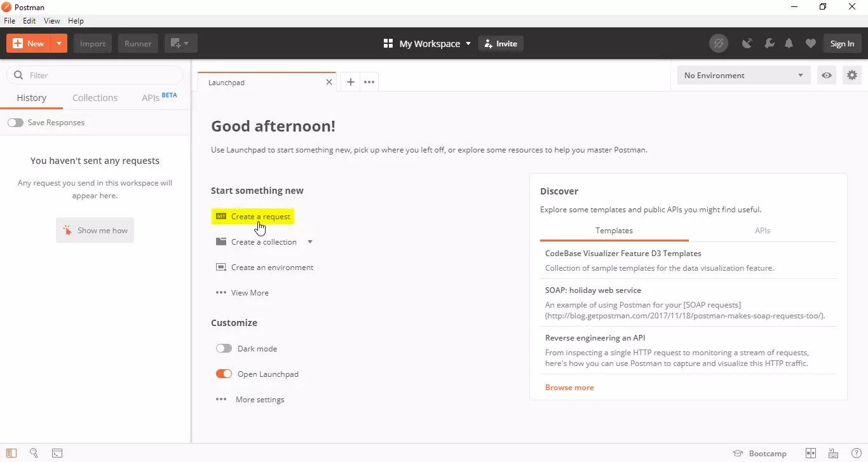868x462 pixels.
Task: Click the orange New button
Action: coord(29,43)
